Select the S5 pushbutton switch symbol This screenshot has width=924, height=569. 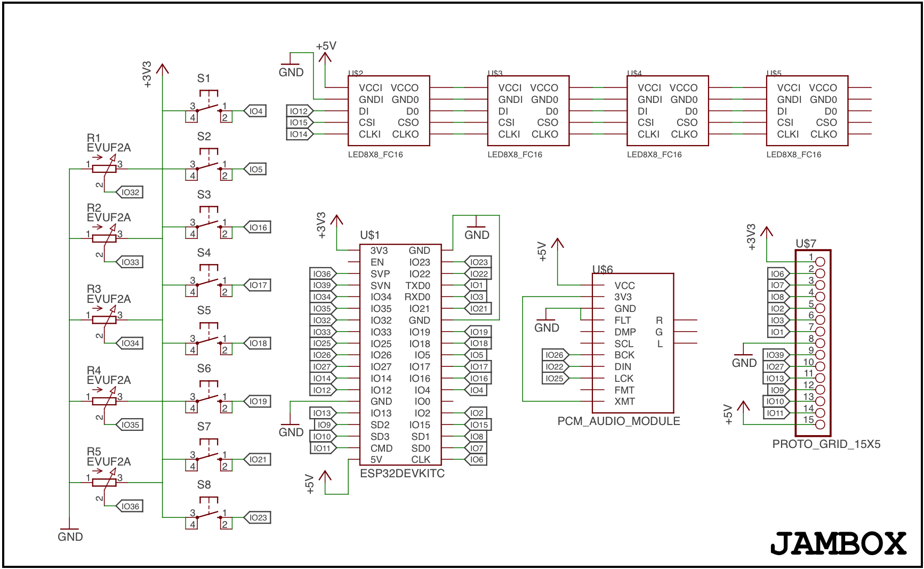[208, 339]
